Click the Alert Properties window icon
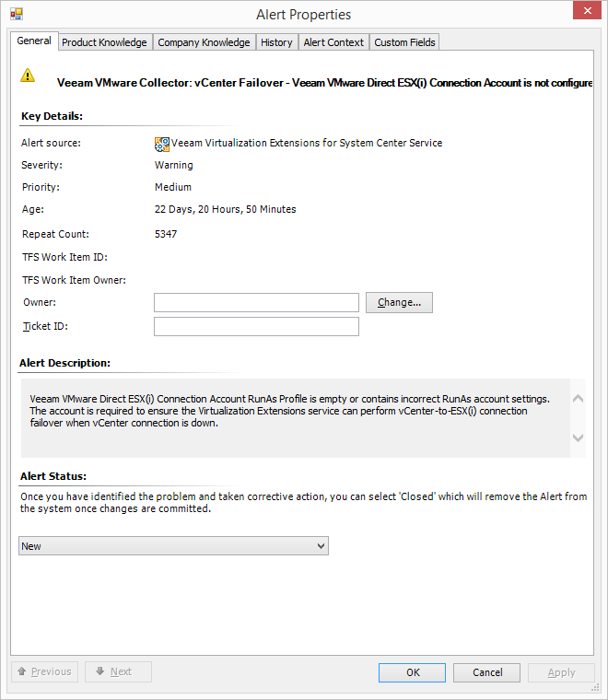Viewport: 608px width, 700px height. click(17, 15)
